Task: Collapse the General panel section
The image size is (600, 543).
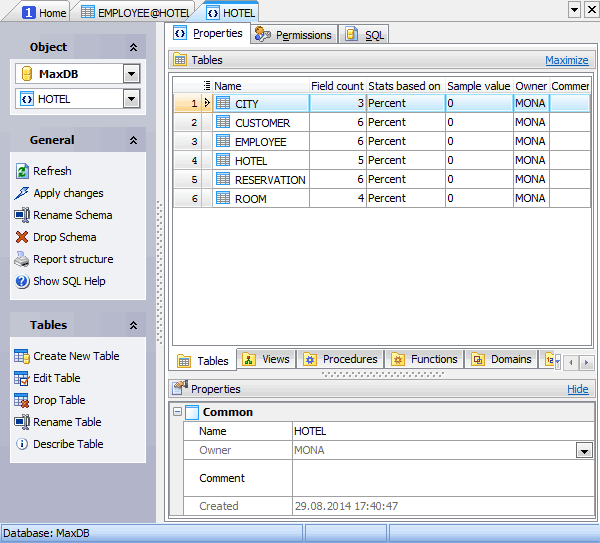Action: tap(133, 141)
